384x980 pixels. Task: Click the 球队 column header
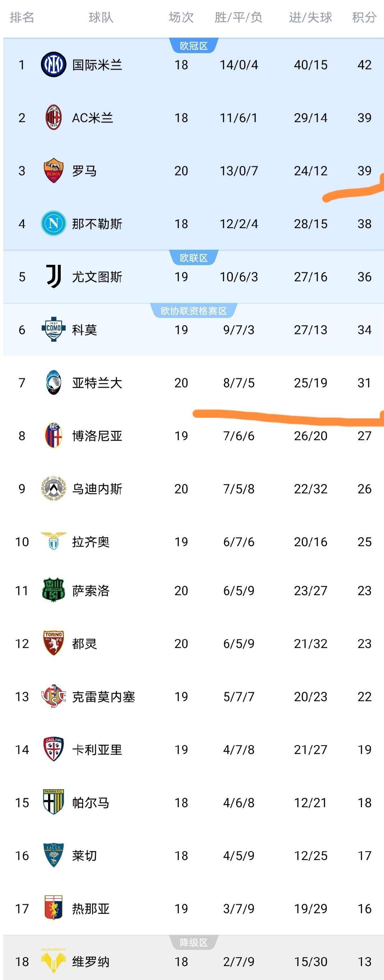[101, 17]
